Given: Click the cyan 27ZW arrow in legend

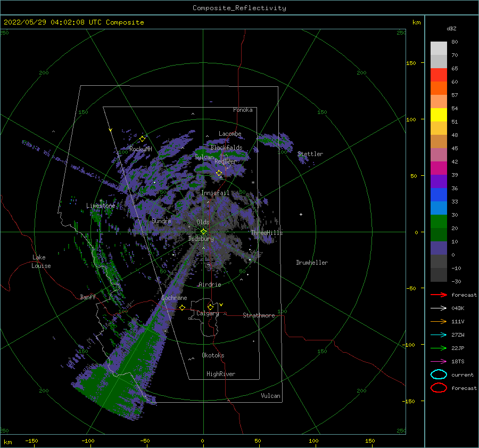Looking at the screenshot, I should tap(439, 335).
